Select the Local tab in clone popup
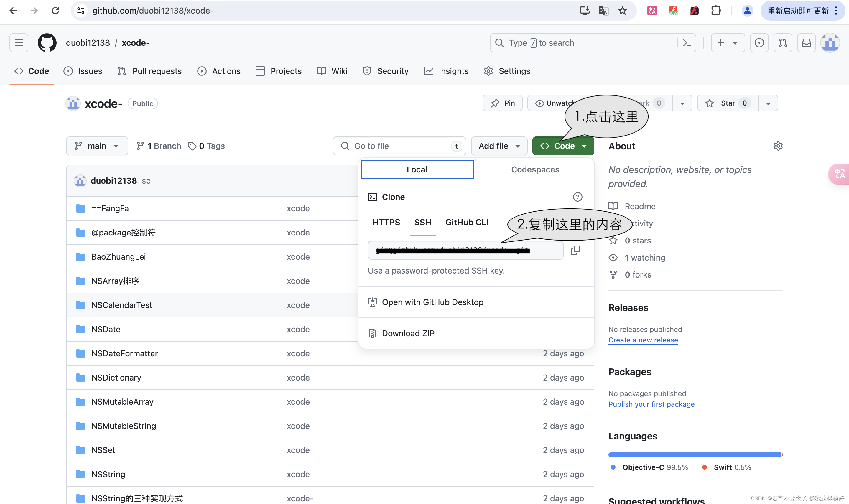Screen dimensions: 849x504 (417, 169)
